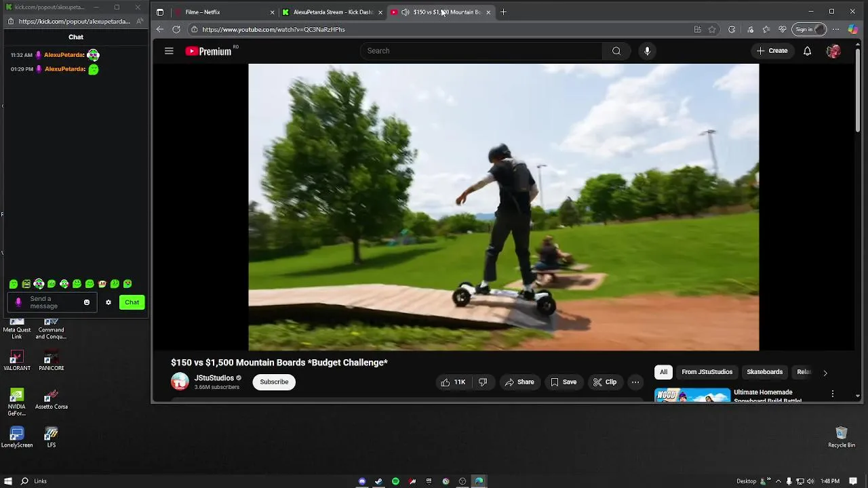Open the Kick chat popout site info lock icon
The image size is (868, 488).
(12, 21)
